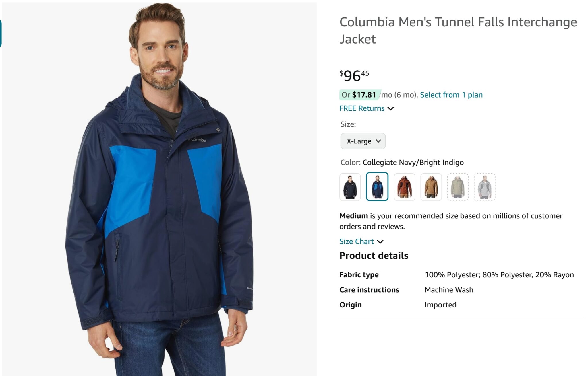
Task: Click the teal tab at the left edge
Action: point(1,33)
